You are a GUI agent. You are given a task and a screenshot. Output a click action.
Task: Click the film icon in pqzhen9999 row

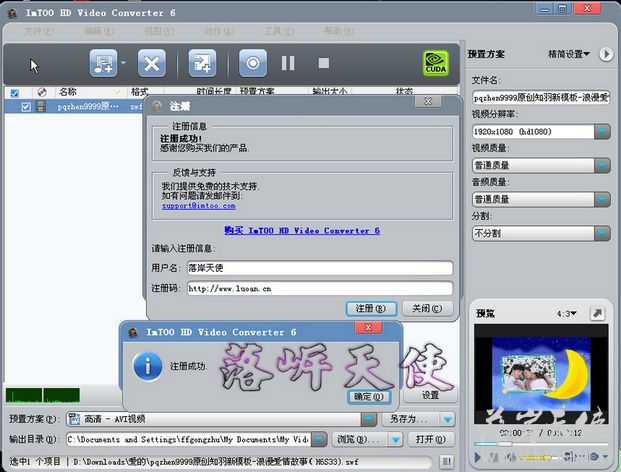(x=40, y=107)
